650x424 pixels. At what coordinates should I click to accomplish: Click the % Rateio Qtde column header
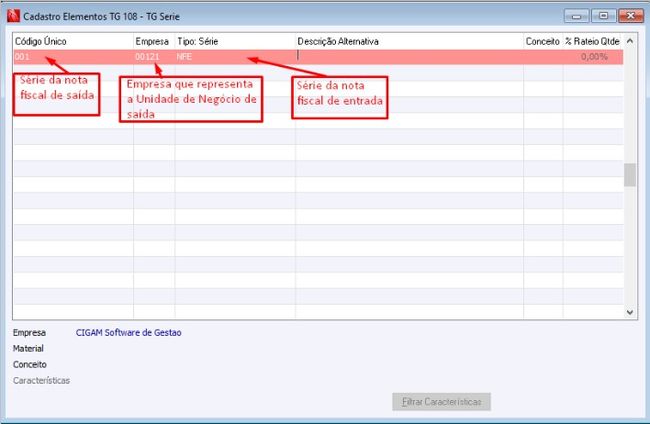(x=593, y=41)
